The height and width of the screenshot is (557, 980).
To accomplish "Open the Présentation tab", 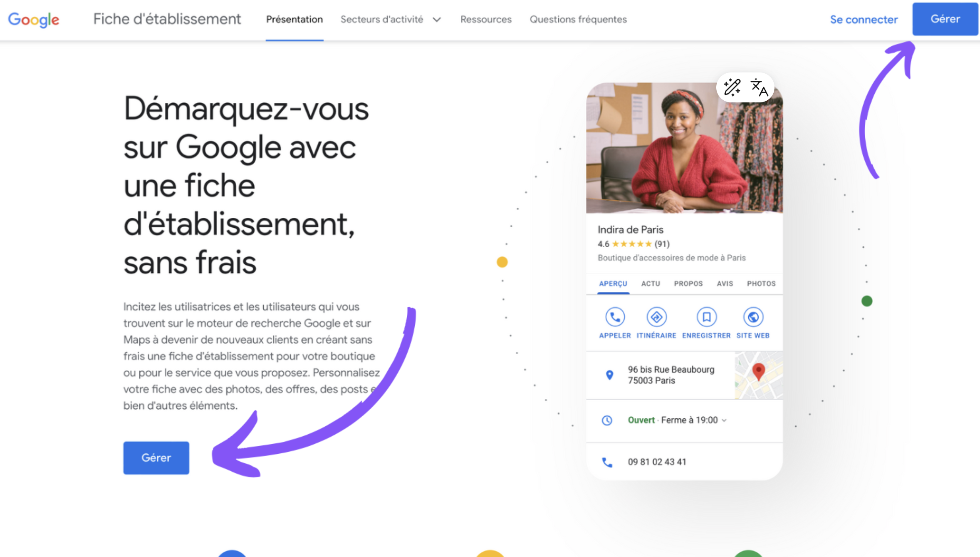I will coord(294,20).
